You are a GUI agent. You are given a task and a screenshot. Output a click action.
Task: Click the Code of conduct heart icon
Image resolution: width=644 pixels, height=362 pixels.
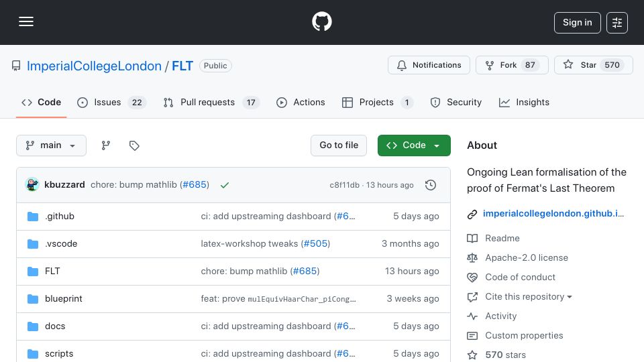point(472,278)
